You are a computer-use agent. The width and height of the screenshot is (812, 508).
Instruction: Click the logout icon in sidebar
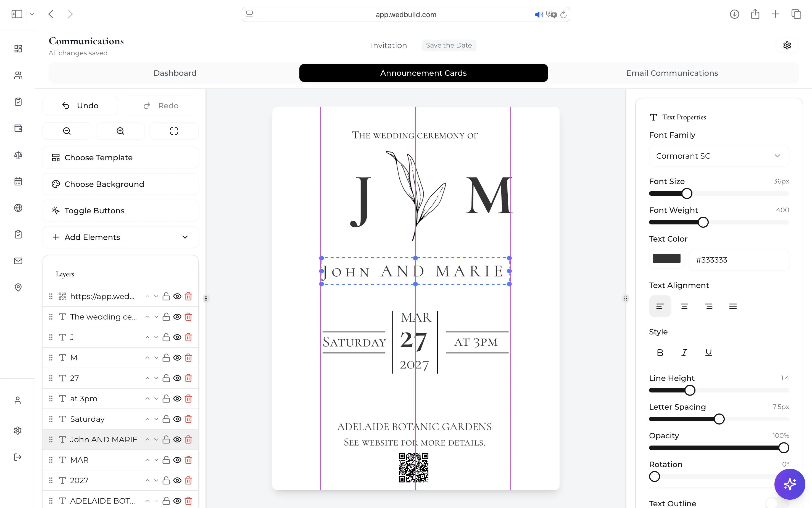point(18,457)
